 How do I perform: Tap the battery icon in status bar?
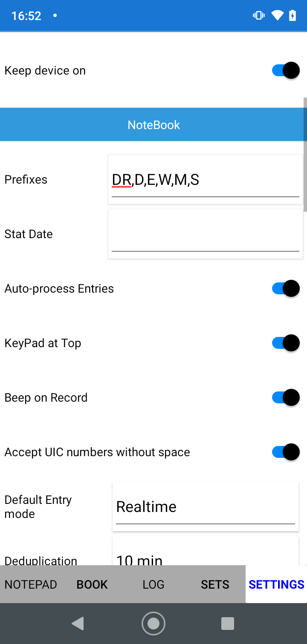click(293, 16)
